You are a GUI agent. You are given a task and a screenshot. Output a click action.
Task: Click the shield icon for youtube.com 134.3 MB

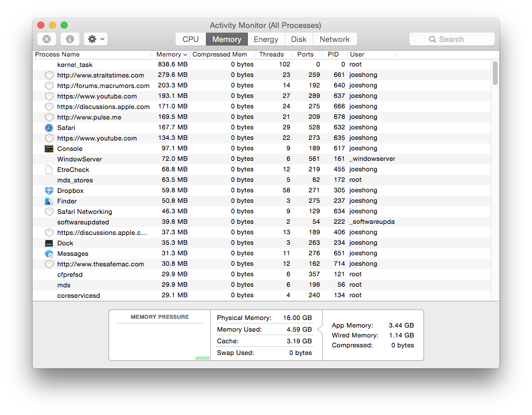pos(49,138)
